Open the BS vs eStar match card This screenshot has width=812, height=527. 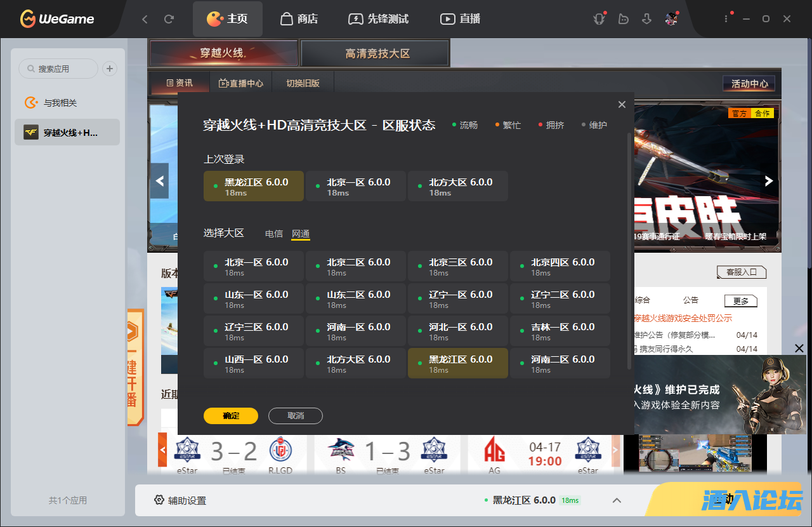pos(387,454)
